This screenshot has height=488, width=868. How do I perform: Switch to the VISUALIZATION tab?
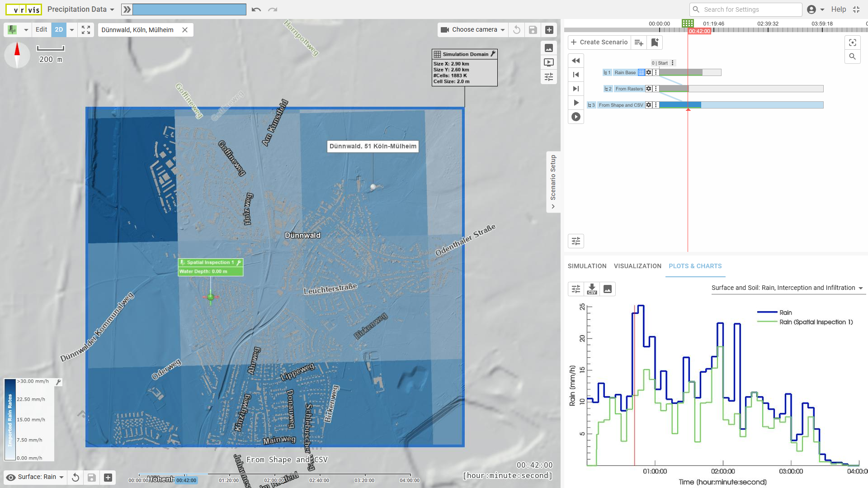pyautogui.click(x=637, y=266)
